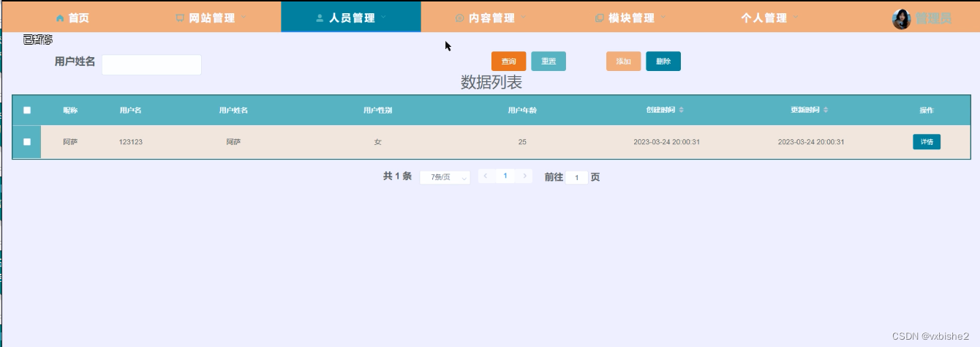Open the 模块管理 menu

tap(631, 18)
